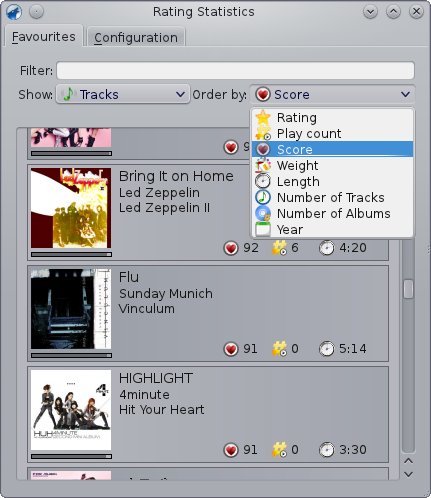Image resolution: width=431 pixels, height=498 pixels.
Task: Open the Vinculum album cover
Action: point(71,309)
